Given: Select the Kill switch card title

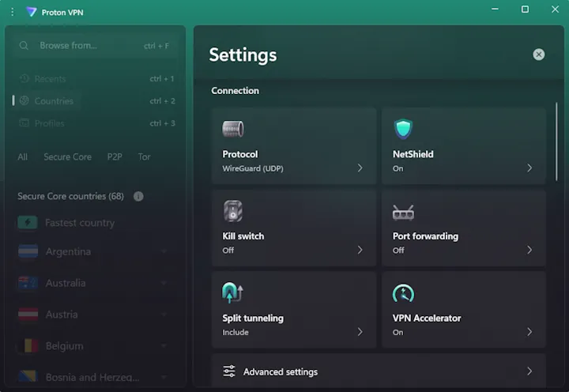Looking at the screenshot, I should (x=243, y=236).
